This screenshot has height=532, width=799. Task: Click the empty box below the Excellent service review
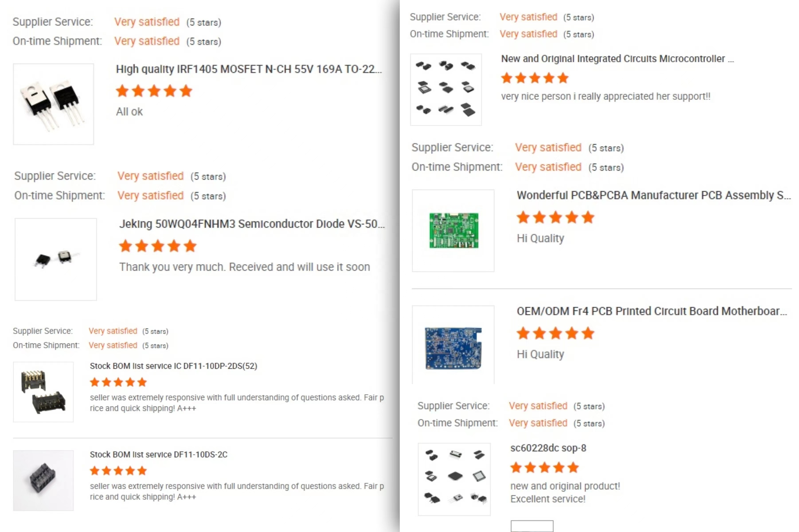[x=531, y=526]
